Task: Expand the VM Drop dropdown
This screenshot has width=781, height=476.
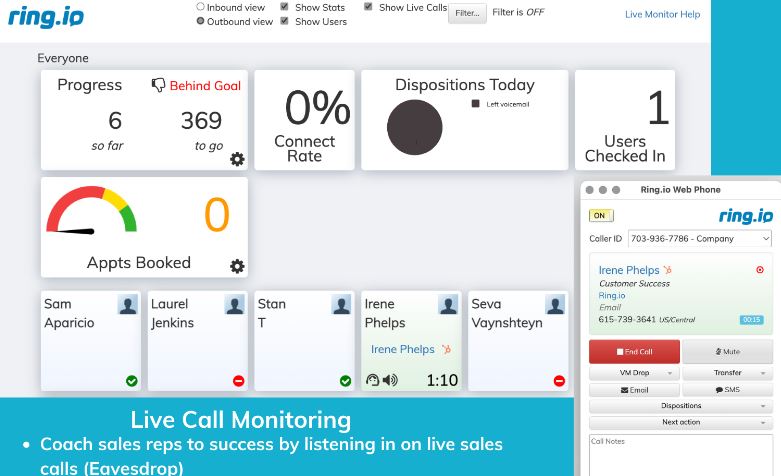Action: [x=634, y=373]
